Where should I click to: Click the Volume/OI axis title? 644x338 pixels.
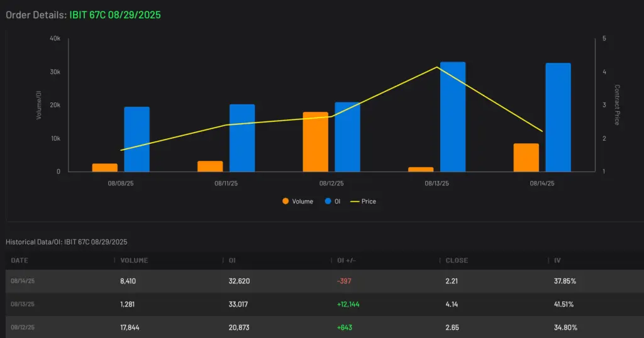click(39, 106)
